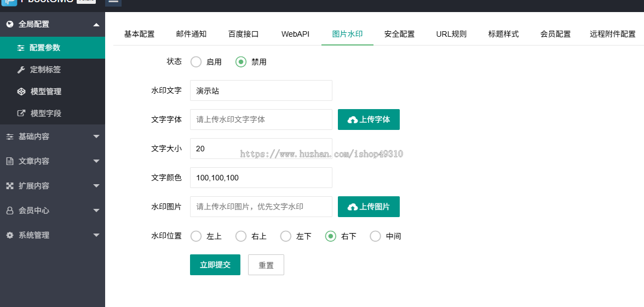This screenshot has width=644, height=307.
Task: Expand the 文章内容 menu arrow
Action: [96, 161]
